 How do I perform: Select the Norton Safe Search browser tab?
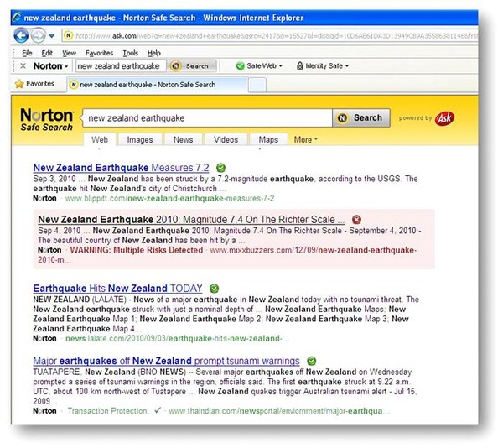click(x=158, y=85)
